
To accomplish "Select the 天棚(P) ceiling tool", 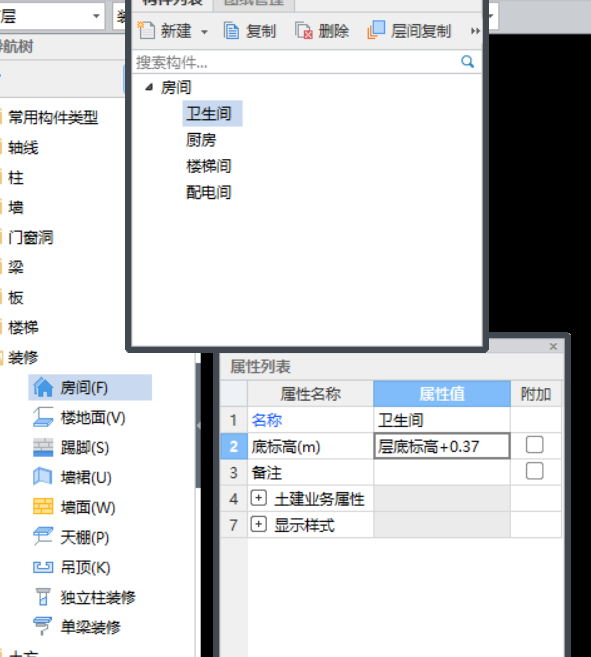I will 71,538.
